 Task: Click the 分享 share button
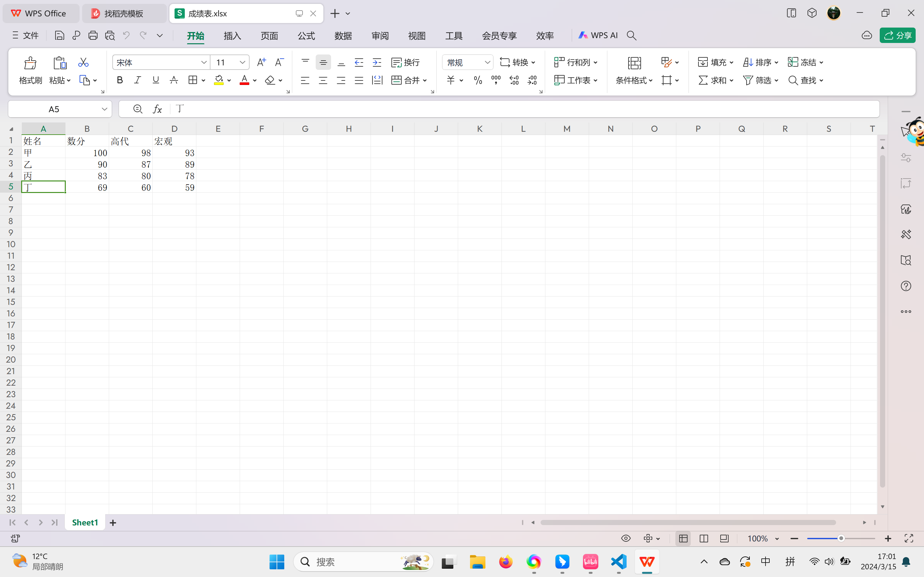(x=897, y=36)
